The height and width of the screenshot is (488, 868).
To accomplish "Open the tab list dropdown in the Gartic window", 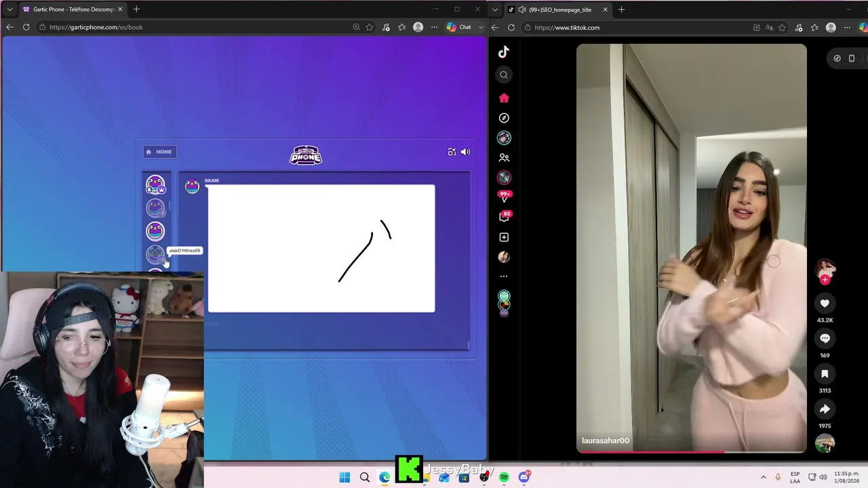I will [x=9, y=9].
